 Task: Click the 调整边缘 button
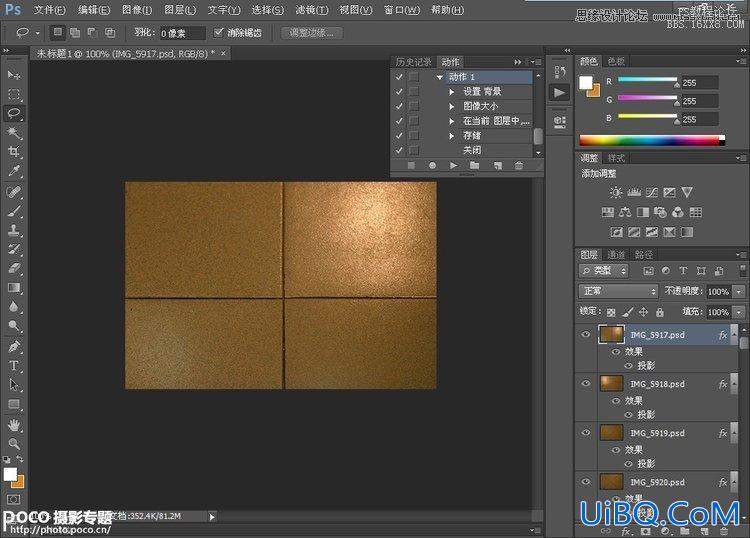(x=311, y=33)
